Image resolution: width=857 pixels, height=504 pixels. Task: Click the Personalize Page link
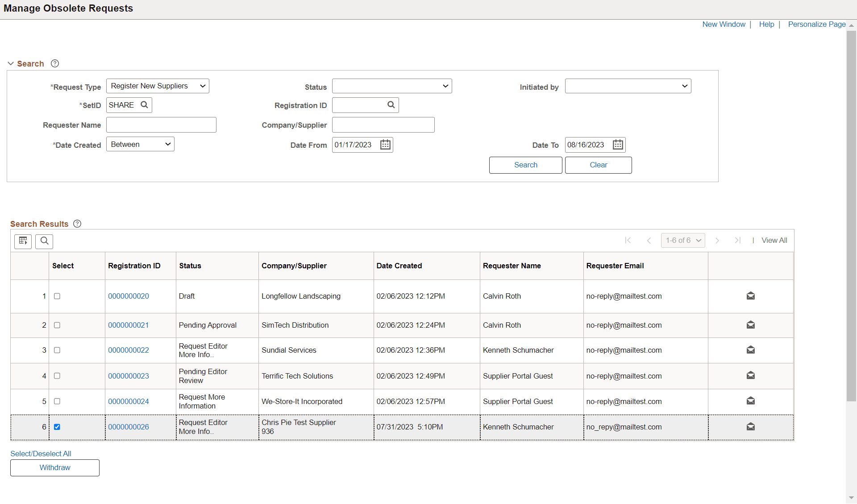pos(817,24)
